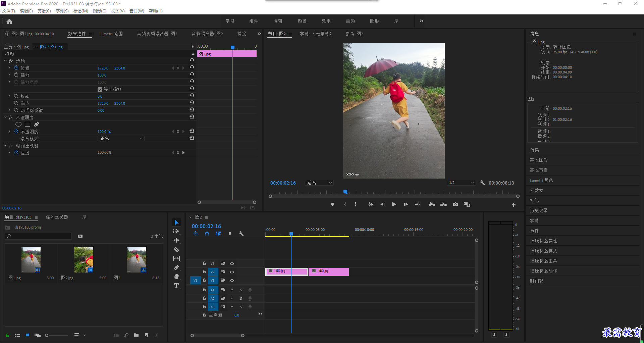Play the sequence in program monitor
The image size is (644, 343).
(394, 204)
